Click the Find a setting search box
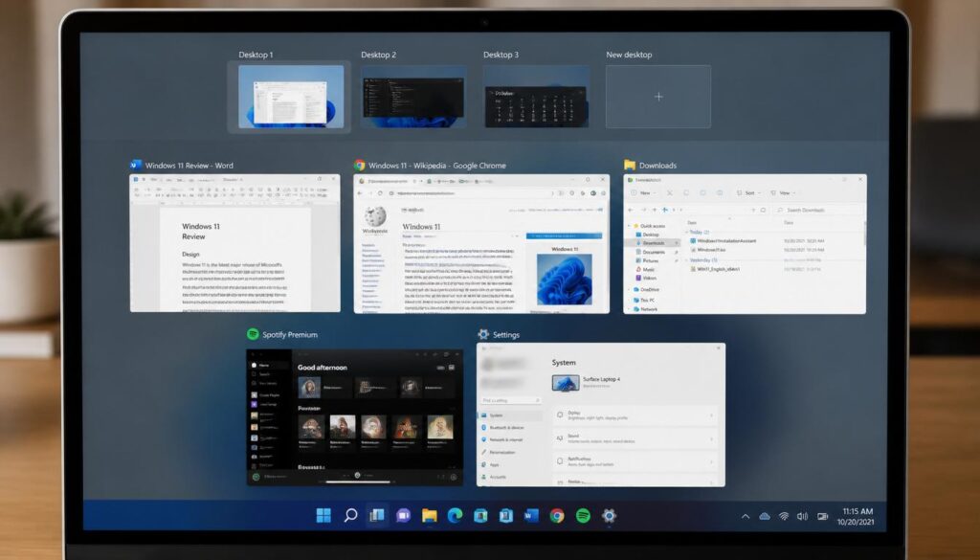 [x=511, y=400]
